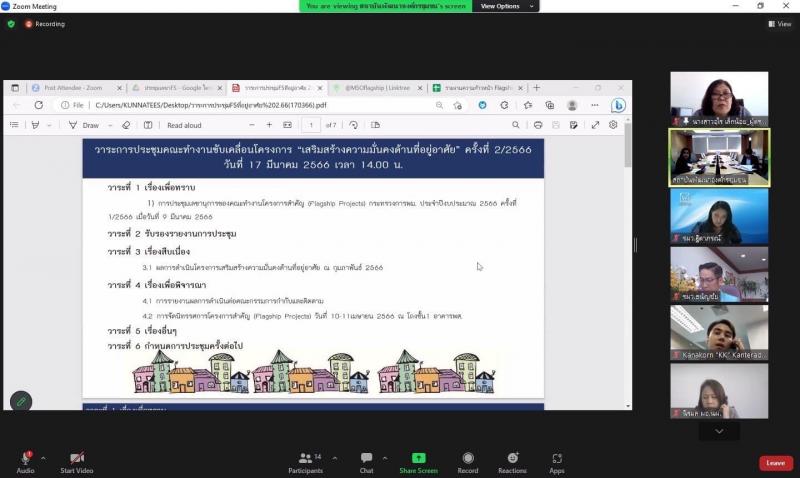Select the Kanakorn KK participant video

(719, 333)
